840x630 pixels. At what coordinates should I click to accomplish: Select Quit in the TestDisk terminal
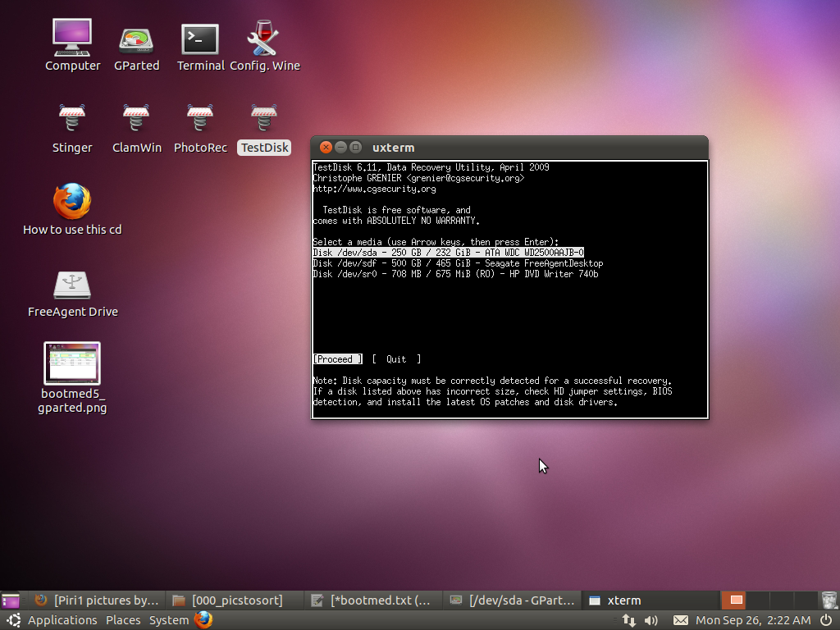pos(396,359)
